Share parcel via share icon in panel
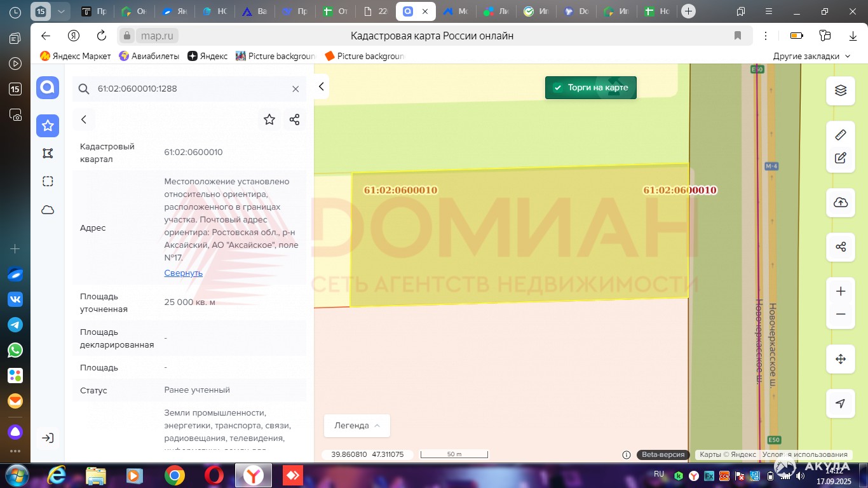 pyautogui.click(x=294, y=119)
